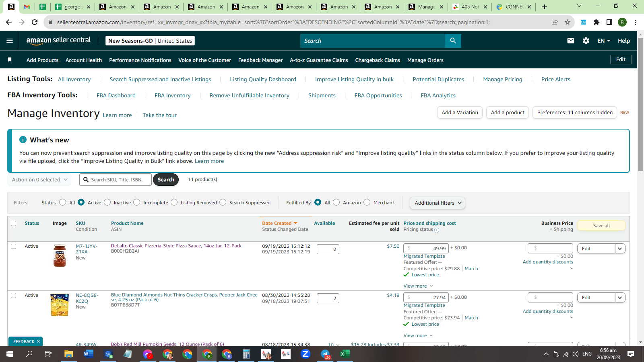Image resolution: width=644 pixels, height=362 pixels.
Task: Open the Seller Central settings gear
Action: [586, 41]
